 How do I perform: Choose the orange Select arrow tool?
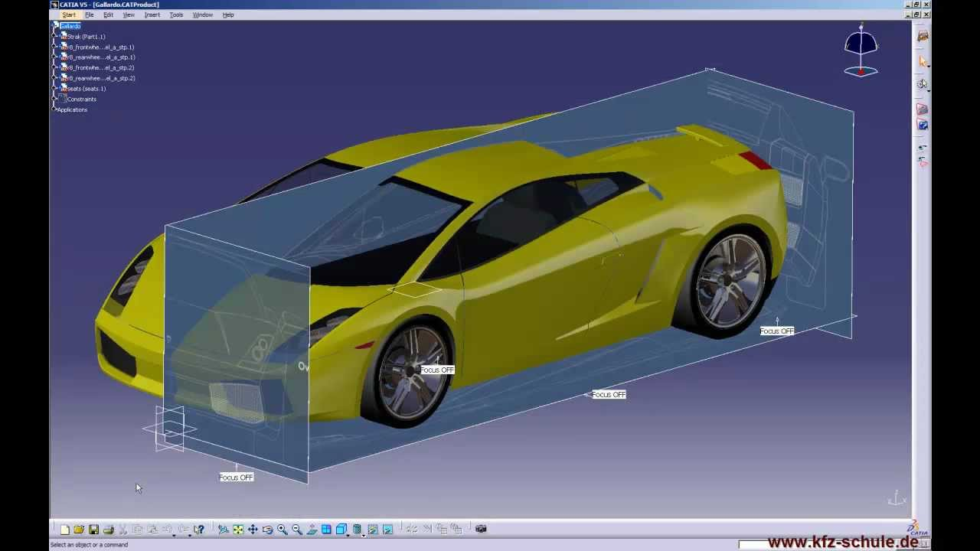(x=923, y=61)
